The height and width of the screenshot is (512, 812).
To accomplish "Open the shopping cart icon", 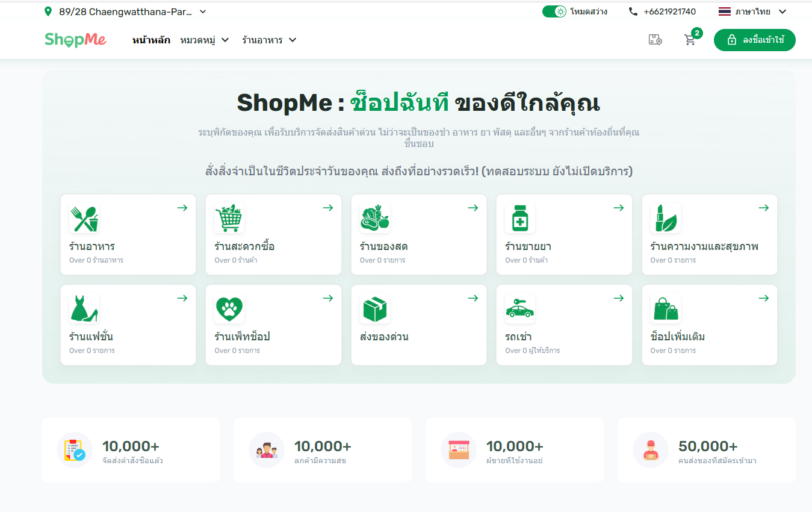I will tap(690, 40).
